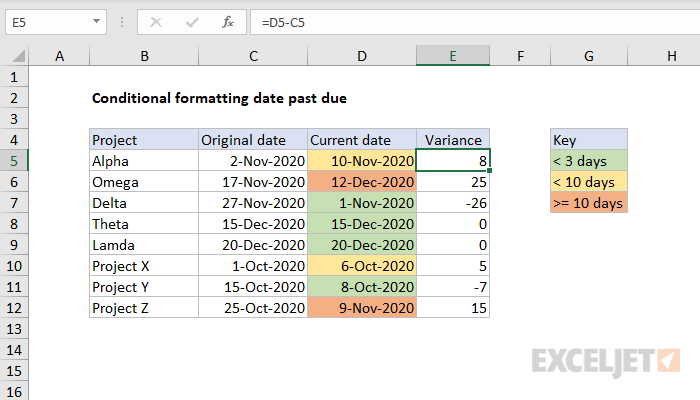Click current date '6-Oct-2020'
This screenshot has height=400, width=700.
(362, 266)
